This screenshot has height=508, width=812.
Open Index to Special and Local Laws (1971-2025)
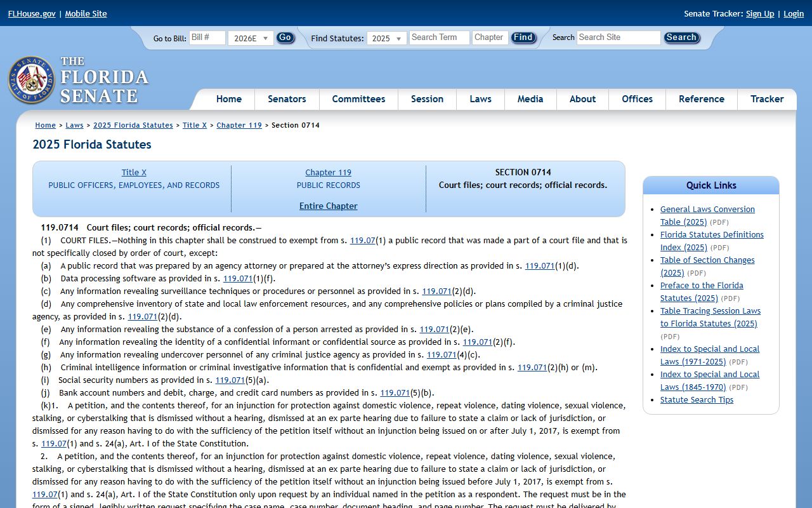pyautogui.click(x=710, y=355)
